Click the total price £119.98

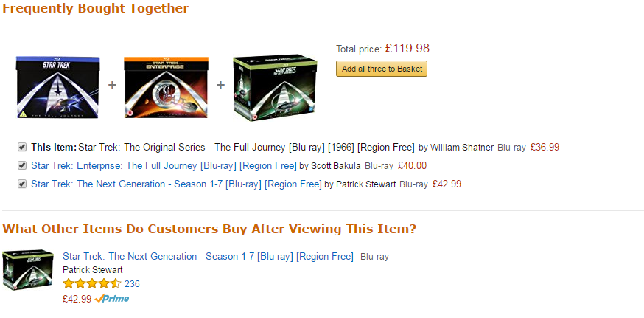pos(407,49)
